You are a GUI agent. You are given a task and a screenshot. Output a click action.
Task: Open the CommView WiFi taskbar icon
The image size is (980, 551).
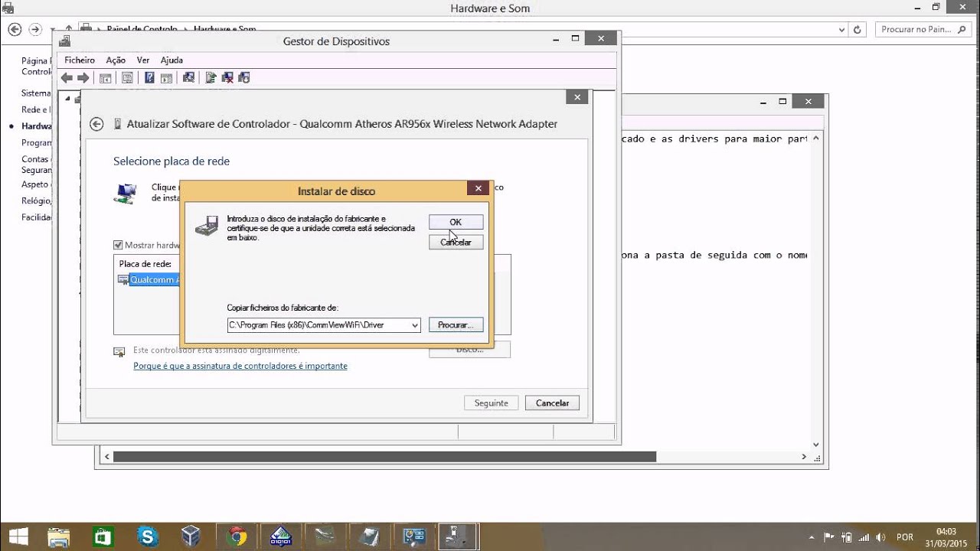click(281, 536)
